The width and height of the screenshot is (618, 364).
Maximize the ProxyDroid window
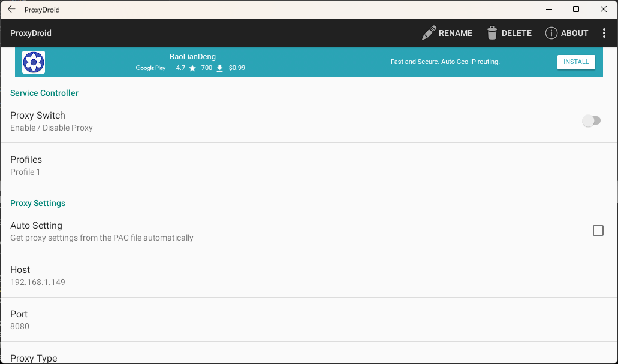click(x=576, y=9)
